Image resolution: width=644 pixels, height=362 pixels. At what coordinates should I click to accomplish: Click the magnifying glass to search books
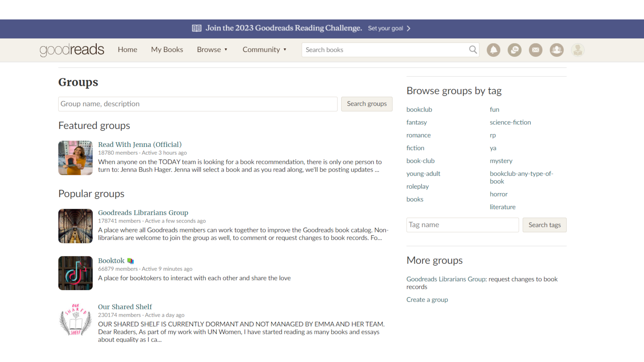473,50
